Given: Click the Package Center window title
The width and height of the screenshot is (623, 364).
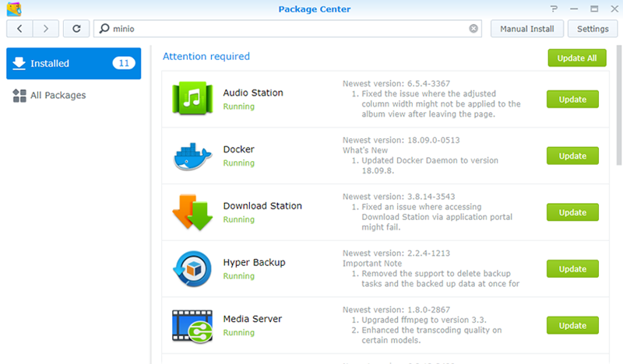Looking at the screenshot, I should pos(315,9).
